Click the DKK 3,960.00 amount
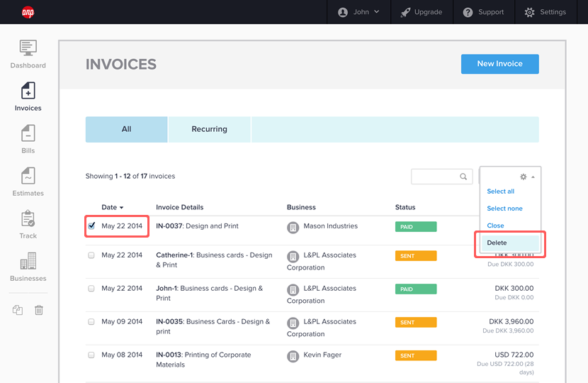This screenshot has width=588, height=383. [511, 321]
